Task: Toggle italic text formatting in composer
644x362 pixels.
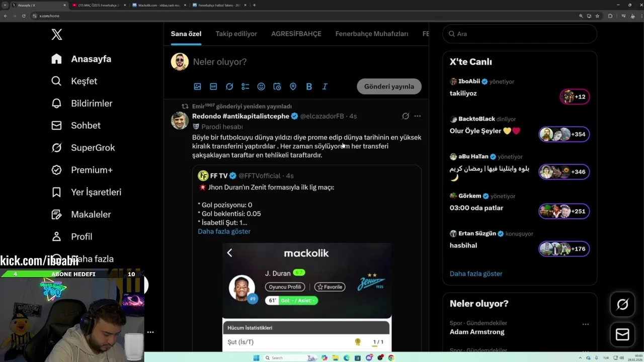Action: click(325, 86)
